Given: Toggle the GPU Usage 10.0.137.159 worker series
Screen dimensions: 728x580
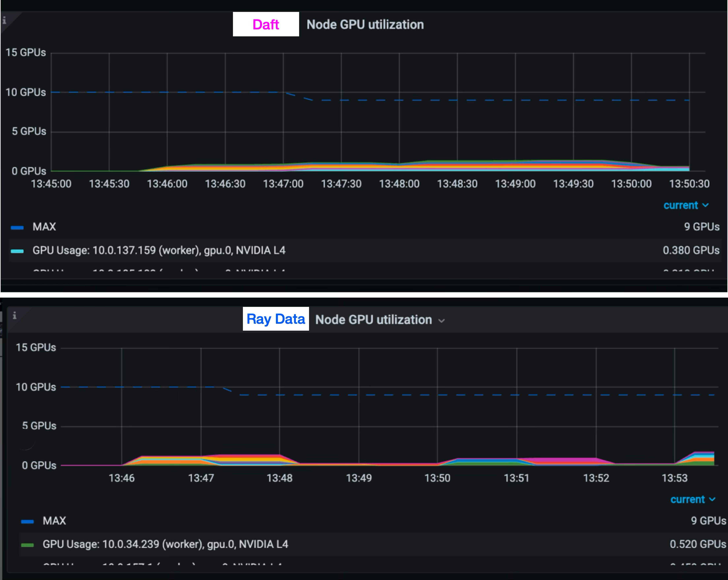Looking at the screenshot, I should tap(159, 250).
